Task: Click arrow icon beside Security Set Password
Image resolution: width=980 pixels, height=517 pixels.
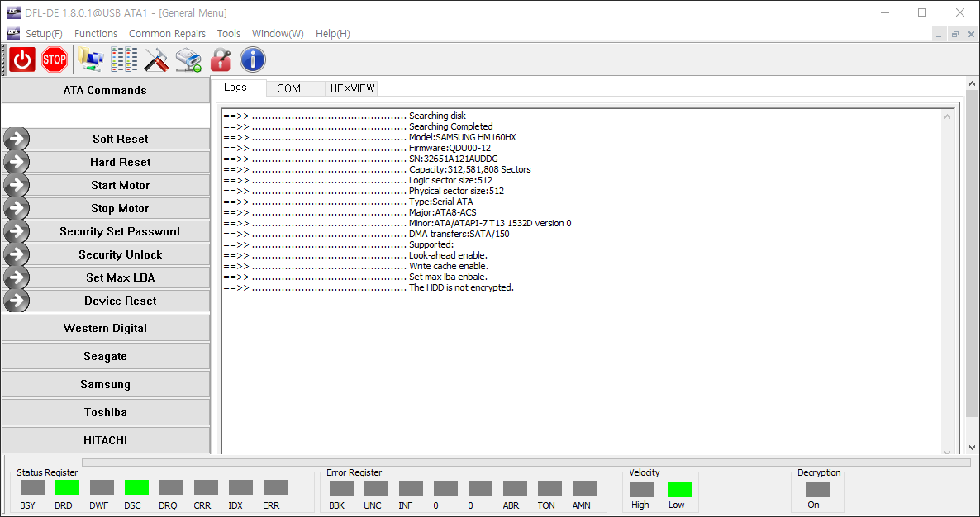Action: pyautogui.click(x=17, y=231)
